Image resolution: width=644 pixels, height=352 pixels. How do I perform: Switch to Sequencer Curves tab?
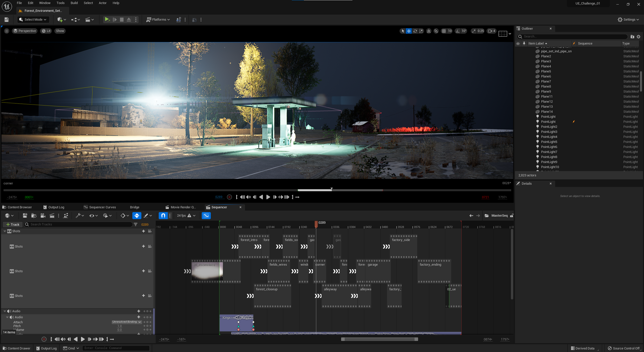[x=100, y=207]
